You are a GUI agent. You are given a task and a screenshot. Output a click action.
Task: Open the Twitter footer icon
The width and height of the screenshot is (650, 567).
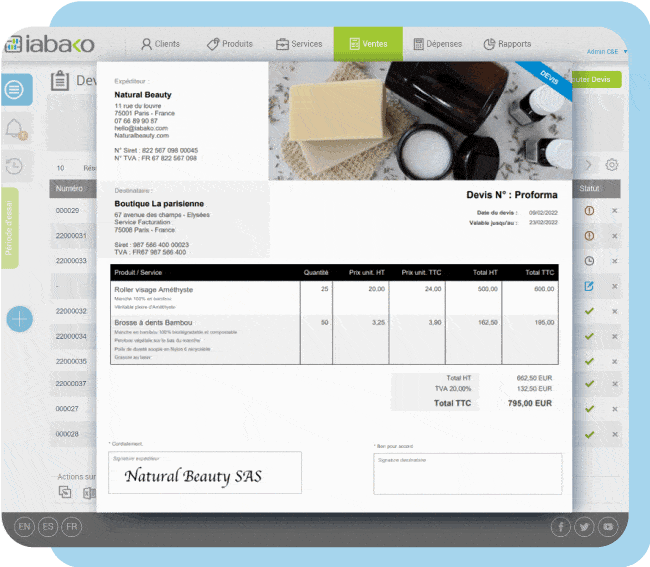[x=584, y=527]
